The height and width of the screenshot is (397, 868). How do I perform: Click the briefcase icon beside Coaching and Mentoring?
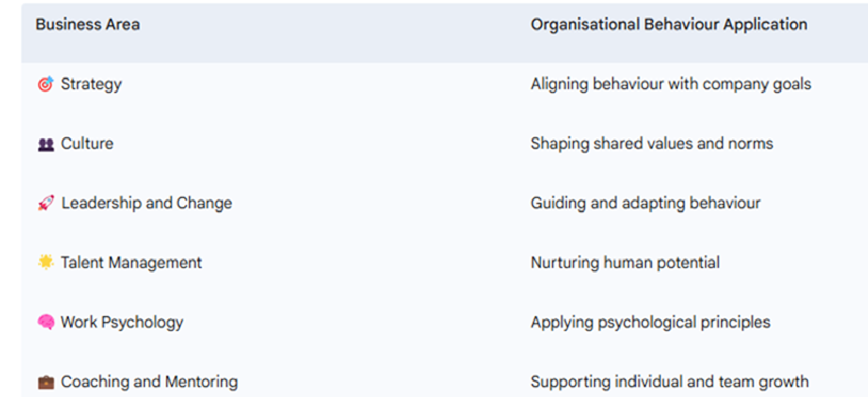point(46,382)
